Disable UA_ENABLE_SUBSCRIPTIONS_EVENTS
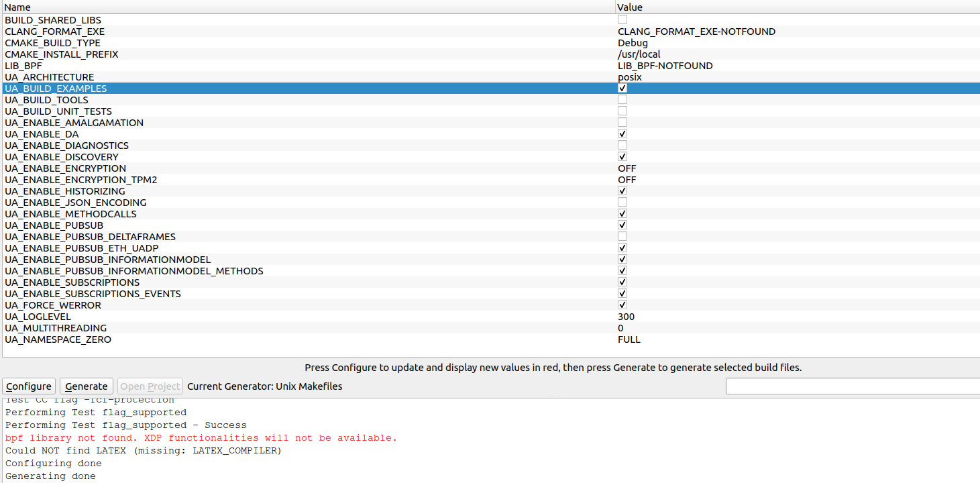Viewport: 980px width, 483px height. 622,292
